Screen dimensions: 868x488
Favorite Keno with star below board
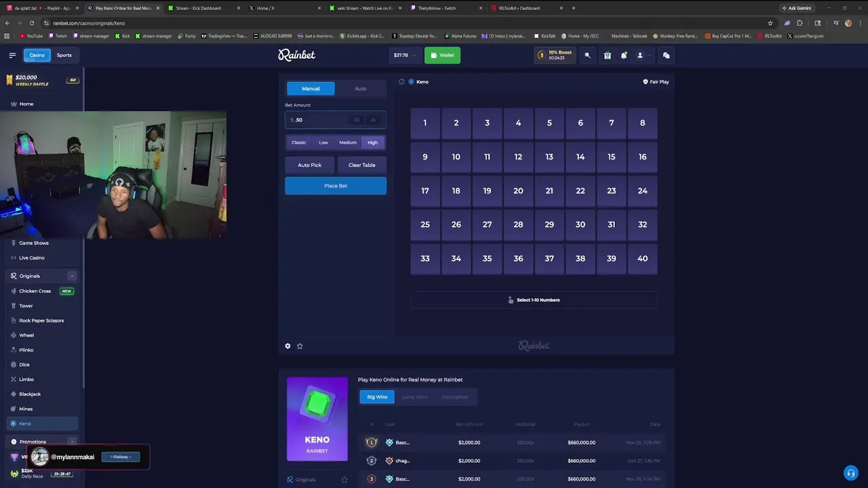tap(300, 346)
